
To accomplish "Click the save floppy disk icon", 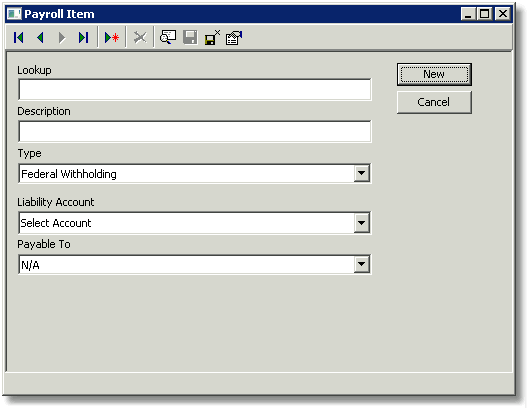I will pos(190,37).
